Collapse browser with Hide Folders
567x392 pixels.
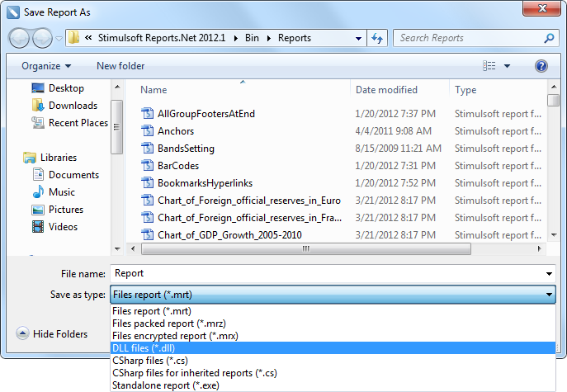pyautogui.click(x=51, y=334)
